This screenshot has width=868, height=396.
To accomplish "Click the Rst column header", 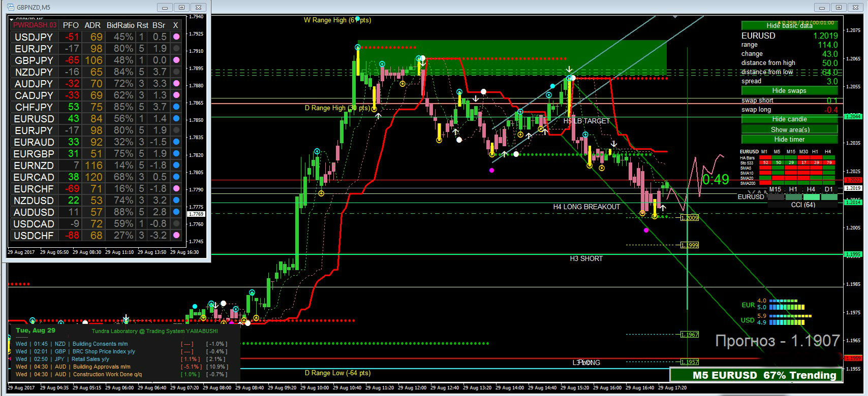I will tap(142, 25).
